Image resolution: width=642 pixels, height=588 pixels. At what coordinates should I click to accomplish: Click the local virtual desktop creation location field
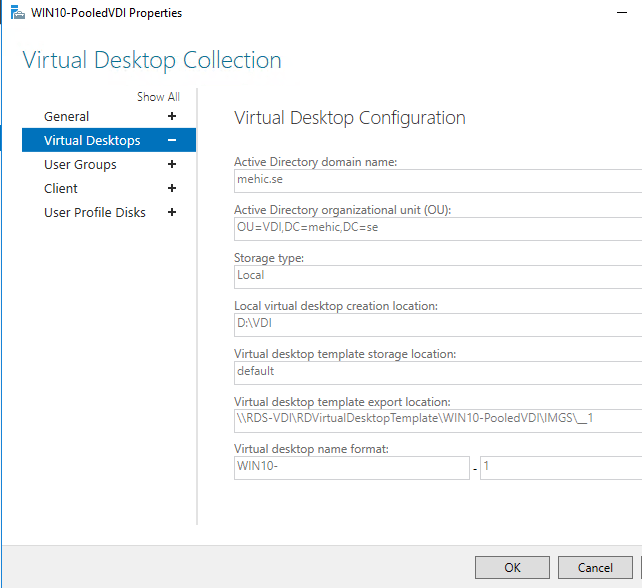(437, 323)
